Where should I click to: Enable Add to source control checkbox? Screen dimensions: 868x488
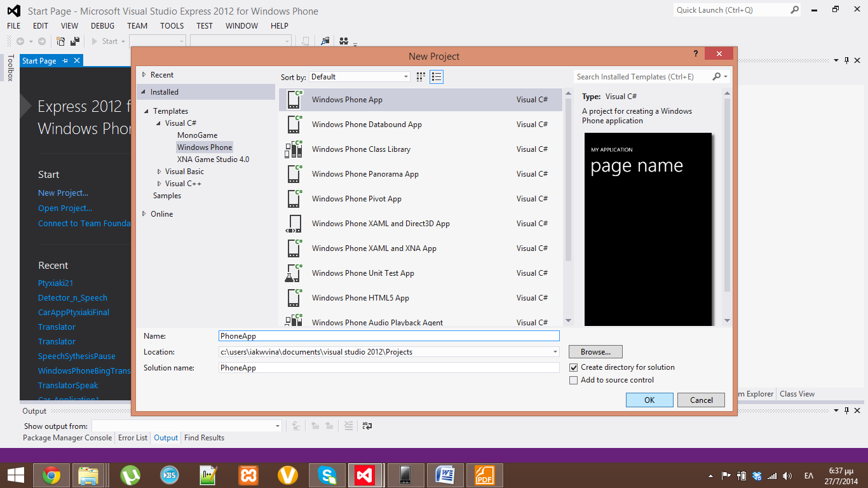(574, 380)
